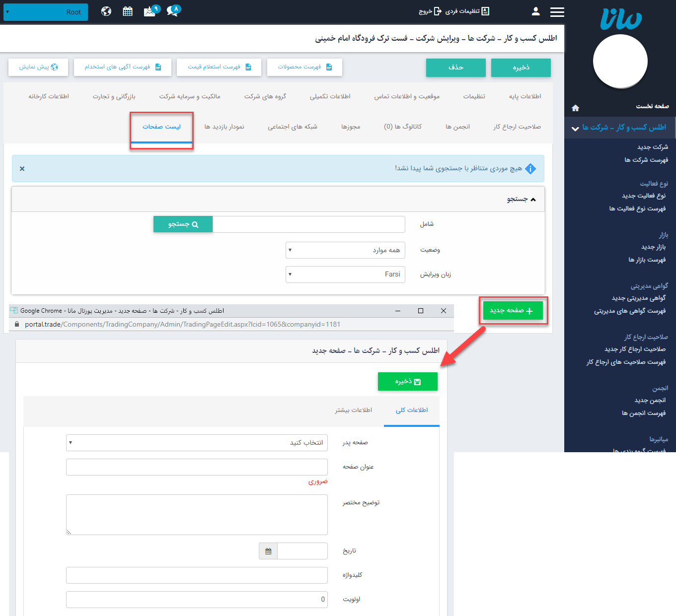Open the زبان ویرایش Farsi dropdown
676x616 pixels.
[x=345, y=274]
